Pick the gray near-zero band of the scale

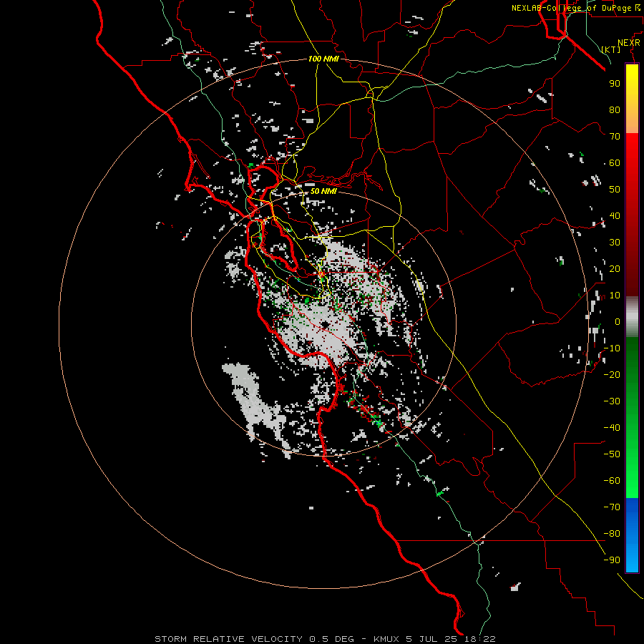[x=632, y=317]
